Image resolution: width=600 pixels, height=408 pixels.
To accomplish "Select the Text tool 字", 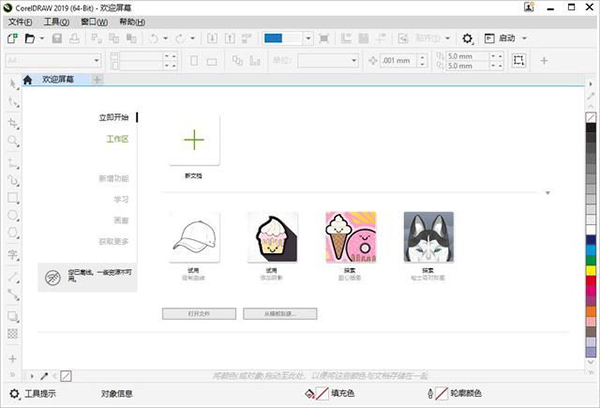I will 13,255.
